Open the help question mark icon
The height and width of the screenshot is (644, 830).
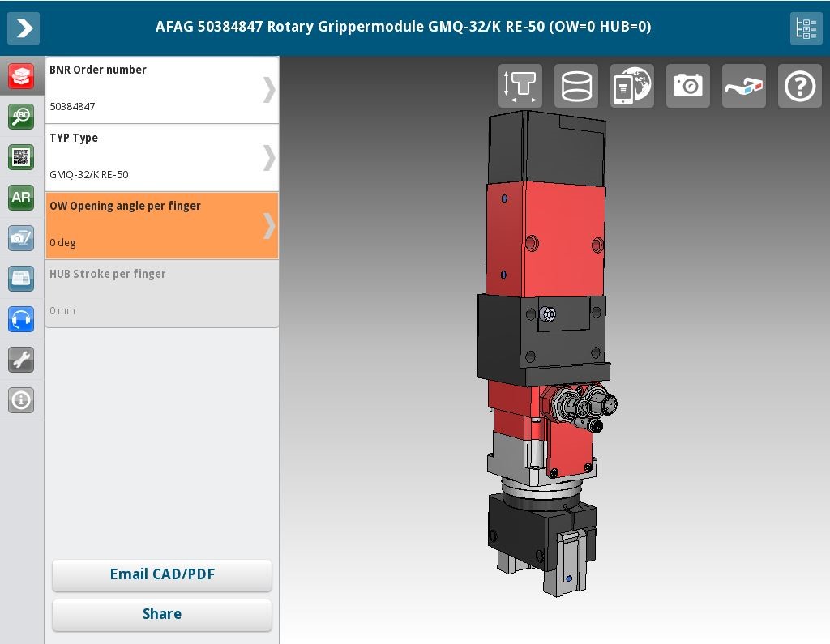(799, 86)
